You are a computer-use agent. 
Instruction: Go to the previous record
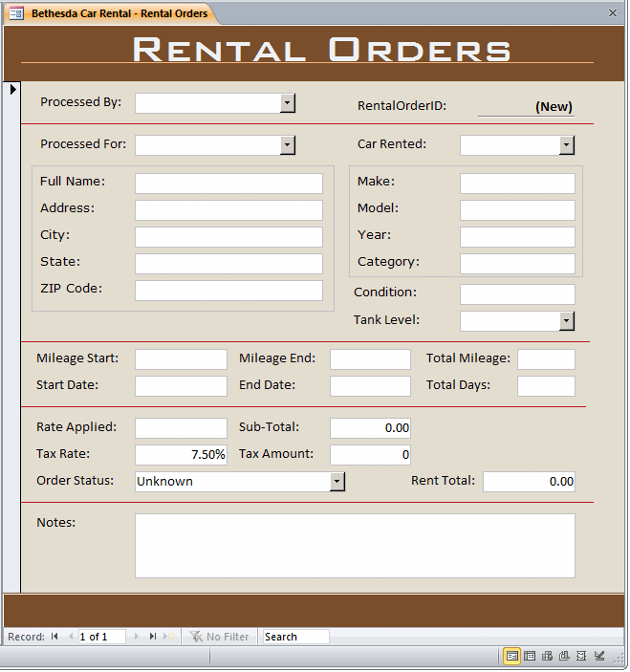coord(71,637)
